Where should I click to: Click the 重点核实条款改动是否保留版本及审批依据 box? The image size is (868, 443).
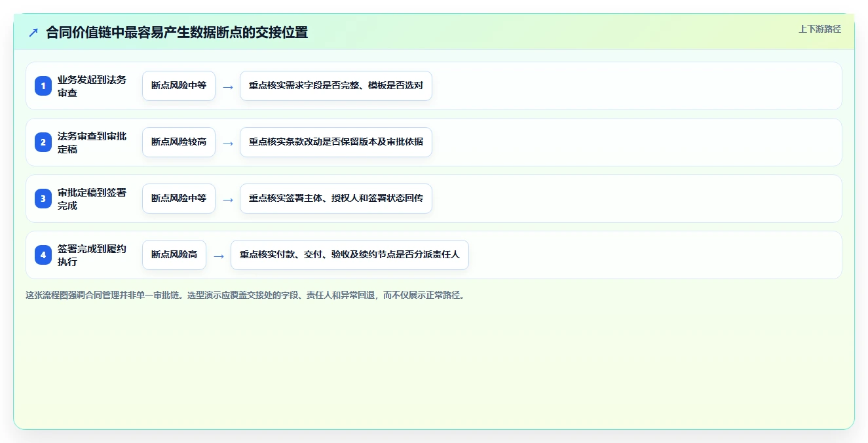click(336, 142)
